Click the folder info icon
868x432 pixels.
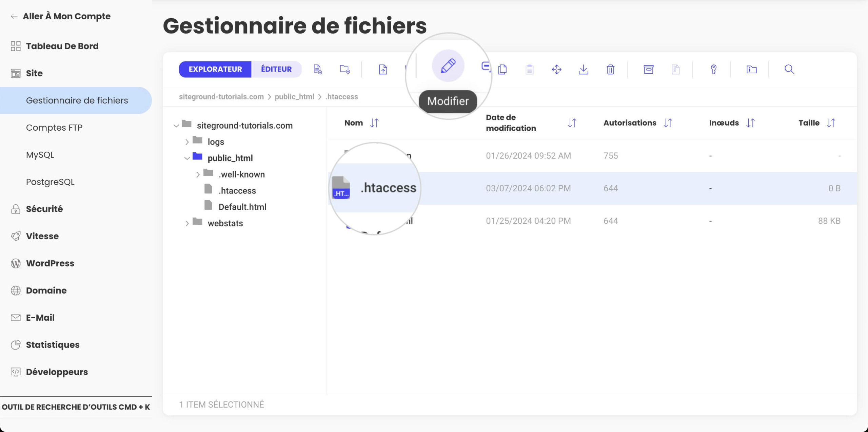752,69
